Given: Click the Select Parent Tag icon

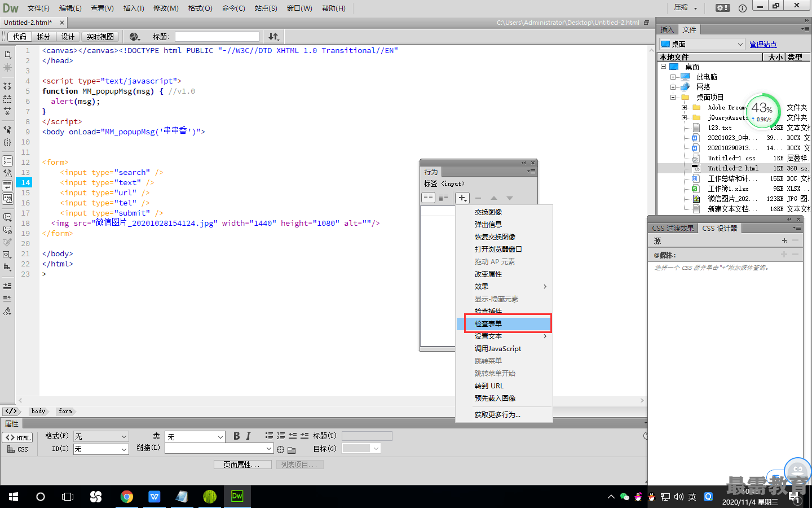Looking at the screenshot, I should point(8,129).
